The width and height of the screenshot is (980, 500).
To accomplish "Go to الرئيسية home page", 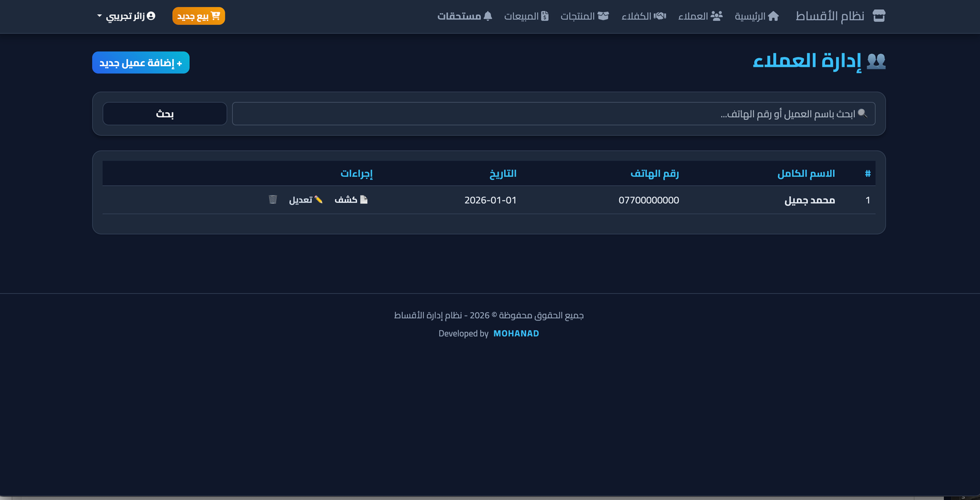I will [x=757, y=16].
